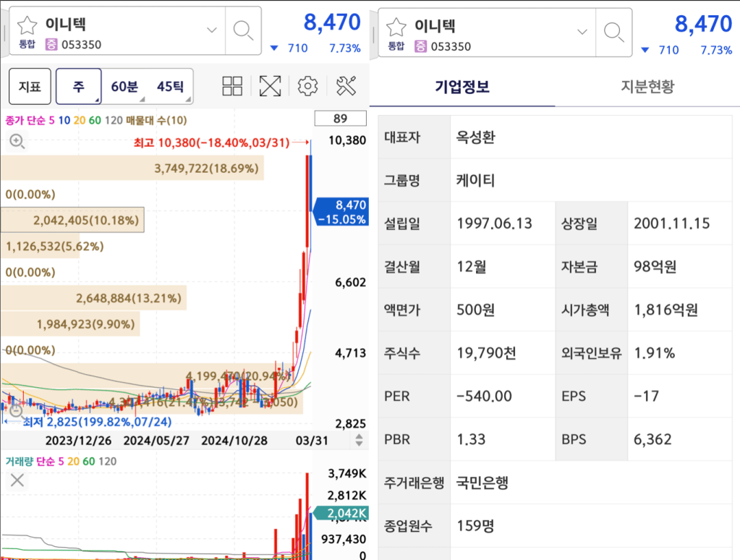Click the share count 19,790천
Viewport: 740px width, 560px height.
[487, 353]
